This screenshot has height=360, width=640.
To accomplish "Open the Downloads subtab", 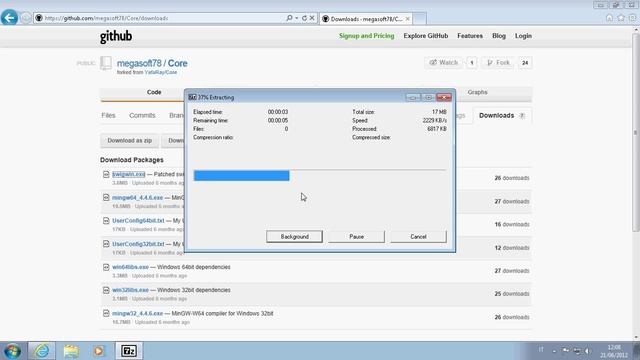I will (502, 116).
